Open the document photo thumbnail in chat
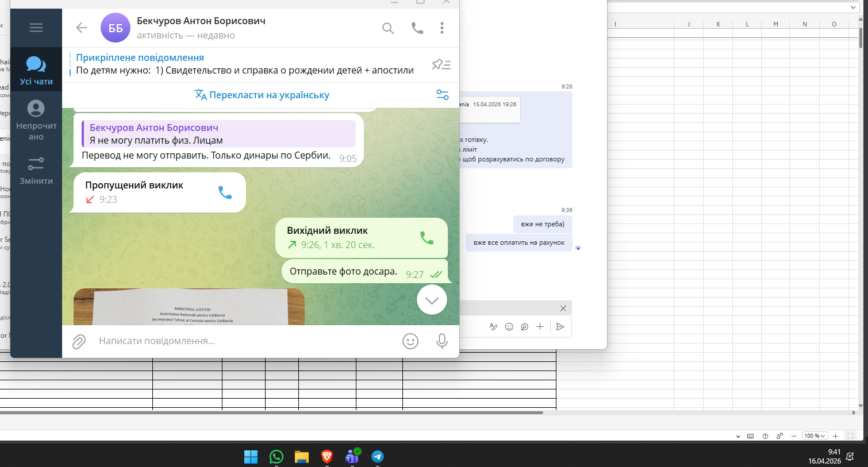Screen dimensions: 868x467 click(x=189, y=307)
